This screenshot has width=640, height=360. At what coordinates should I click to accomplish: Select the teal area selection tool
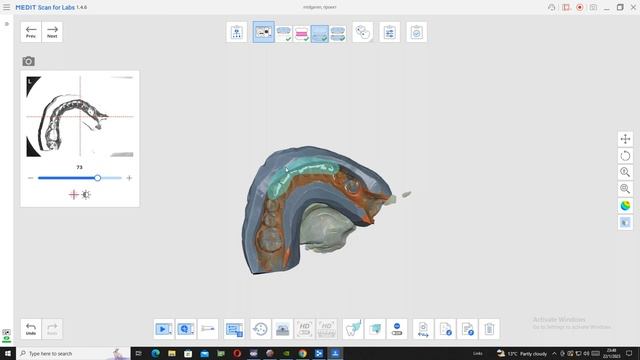[375, 329]
